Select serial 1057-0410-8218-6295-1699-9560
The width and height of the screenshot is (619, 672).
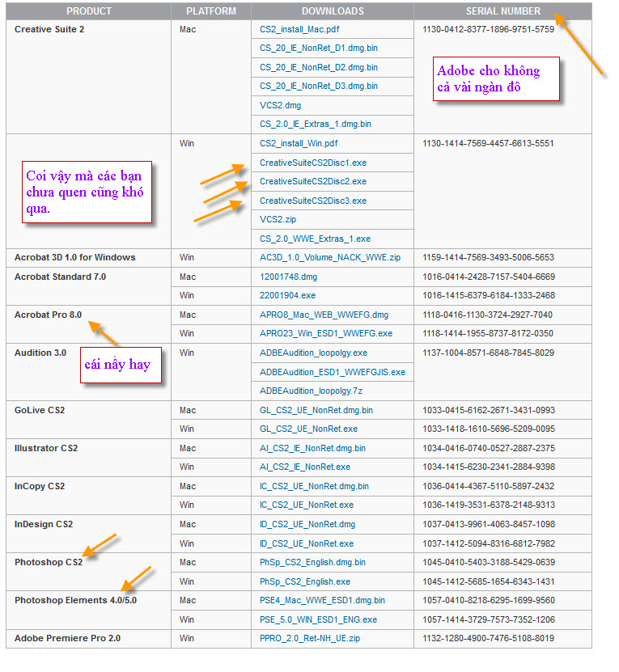pos(489,601)
